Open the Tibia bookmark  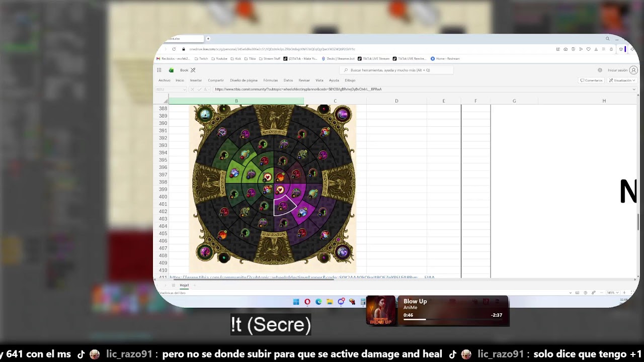tap(250, 59)
